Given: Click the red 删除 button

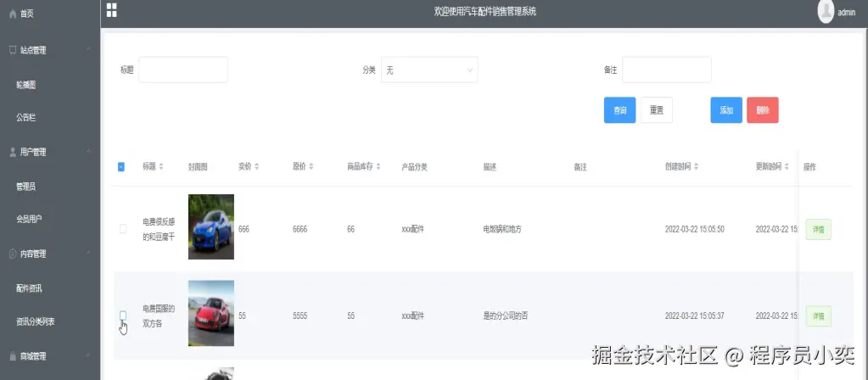Looking at the screenshot, I should (762, 110).
